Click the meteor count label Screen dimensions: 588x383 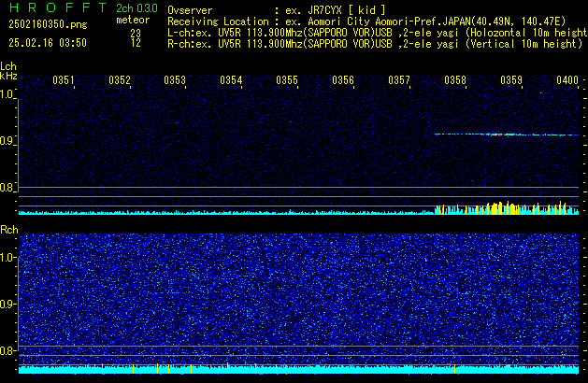(133, 20)
